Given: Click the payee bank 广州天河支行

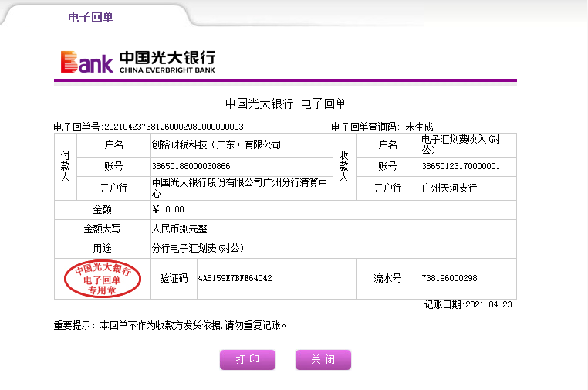Looking at the screenshot, I should pos(449,188).
